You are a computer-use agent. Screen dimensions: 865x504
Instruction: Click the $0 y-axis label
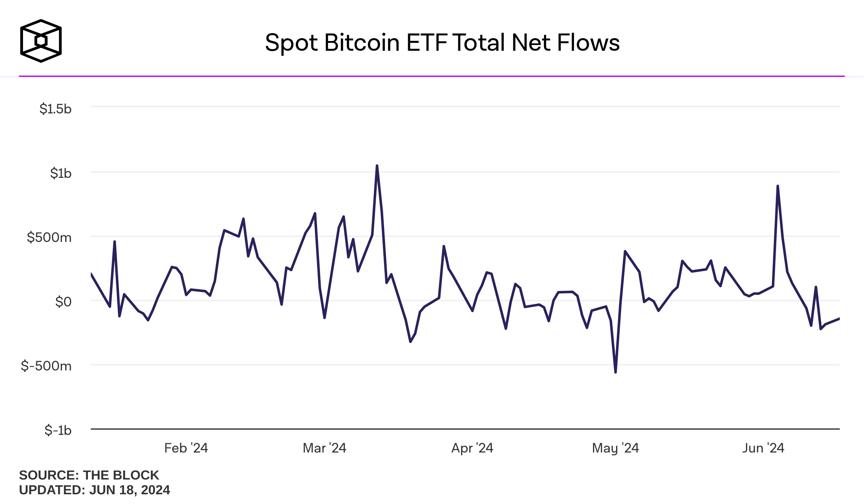[x=63, y=302]
